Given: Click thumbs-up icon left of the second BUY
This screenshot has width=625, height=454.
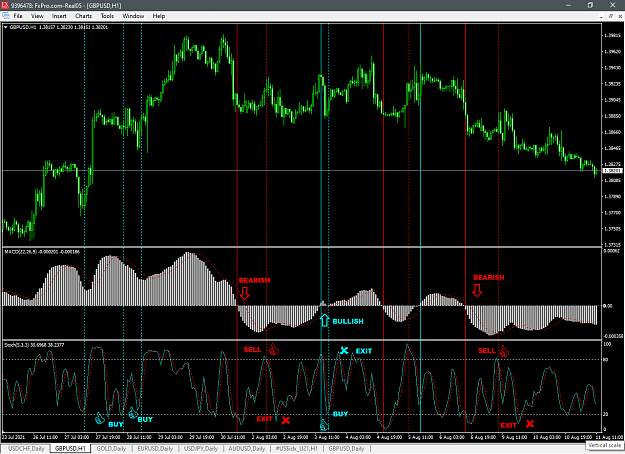Looking at the screenshot, I should 133,413.
